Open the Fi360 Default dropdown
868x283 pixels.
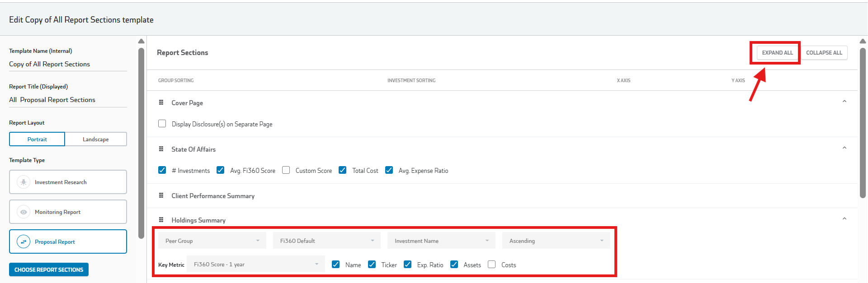click(327, 241)
